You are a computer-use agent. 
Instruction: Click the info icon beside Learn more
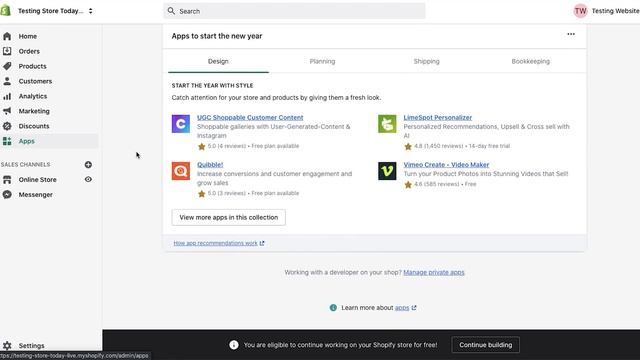coord(333,308)
